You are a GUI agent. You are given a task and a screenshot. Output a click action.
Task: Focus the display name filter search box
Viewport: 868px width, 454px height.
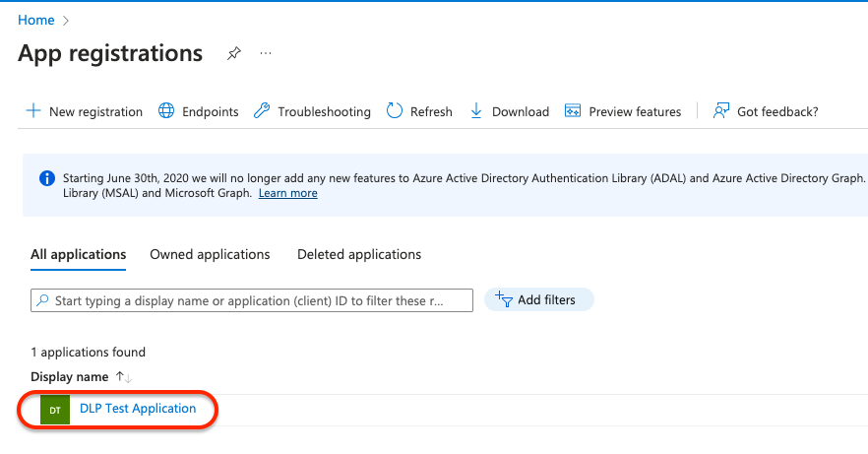tap(252, 300)
